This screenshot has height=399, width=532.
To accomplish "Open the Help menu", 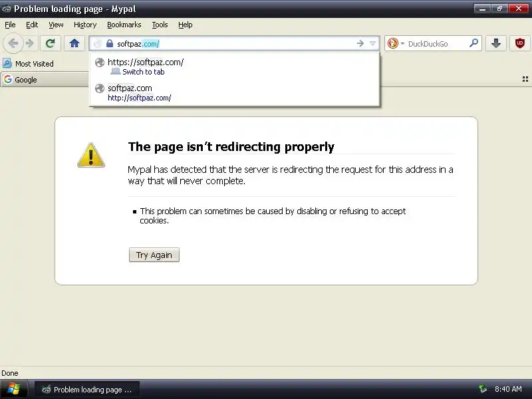I will (x=186, y=25).
